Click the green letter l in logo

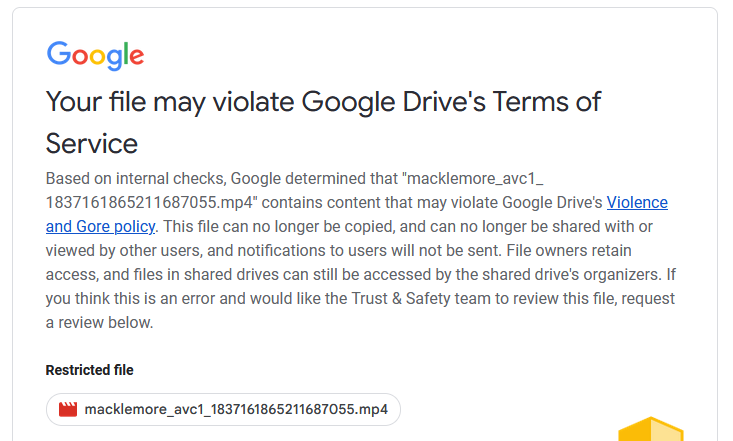click(125, 53)
